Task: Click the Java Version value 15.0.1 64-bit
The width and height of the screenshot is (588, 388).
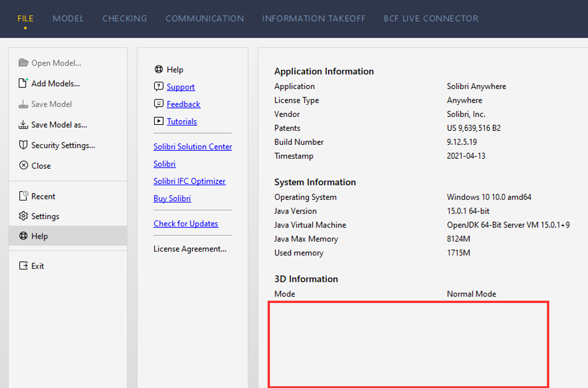Action: coord(468,211)
